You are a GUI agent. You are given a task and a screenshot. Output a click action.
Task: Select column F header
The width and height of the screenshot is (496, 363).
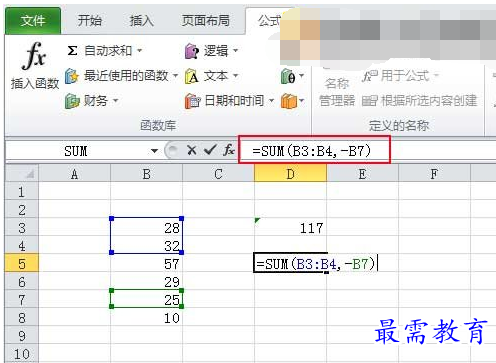pyautogui.click(x=434, y=173)
